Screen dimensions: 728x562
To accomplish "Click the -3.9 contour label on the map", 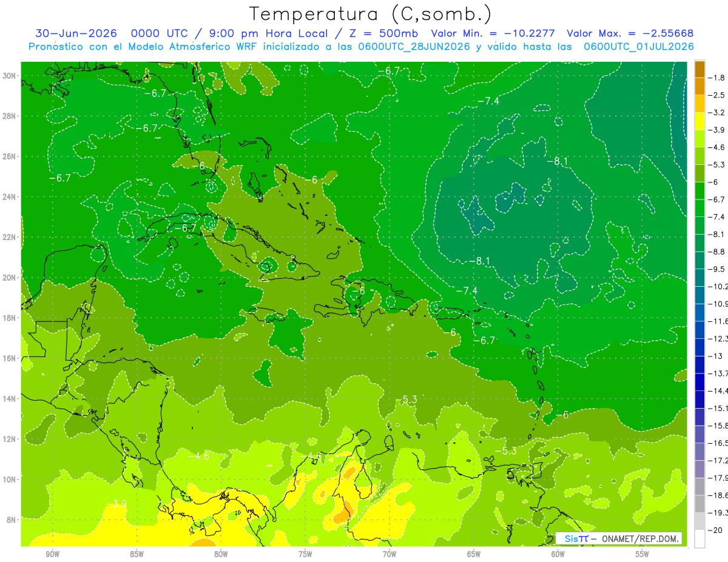I will (116, 504).
